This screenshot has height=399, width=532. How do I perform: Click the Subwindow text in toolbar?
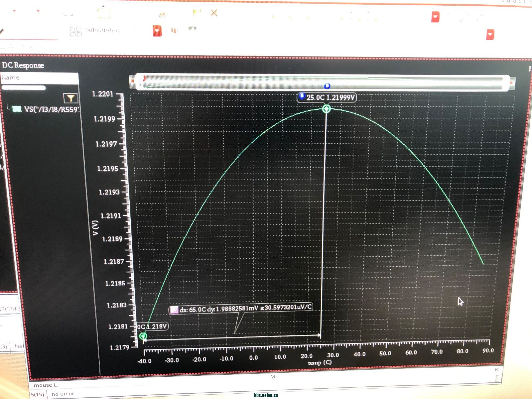[103, 30]
